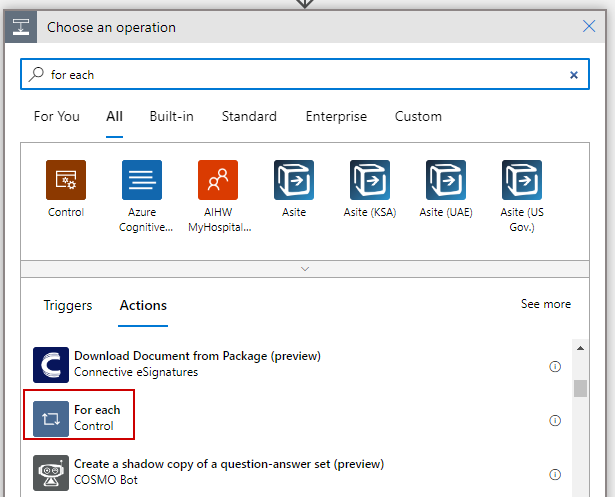Switch to the For You tab

(x=57, y=117)
